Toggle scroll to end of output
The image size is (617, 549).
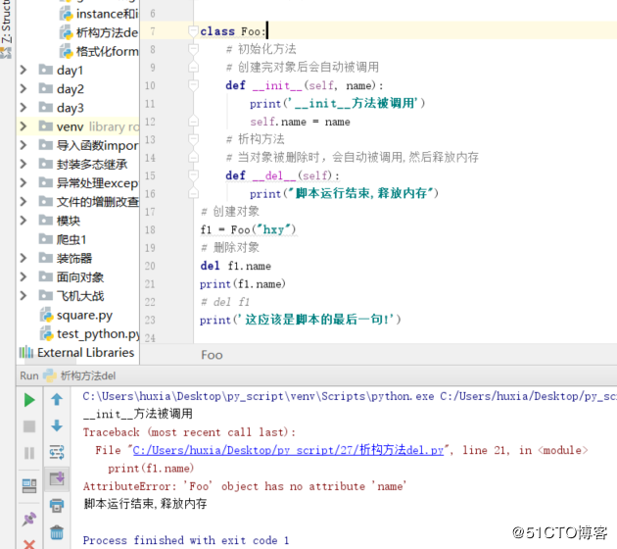coord(57,479)
